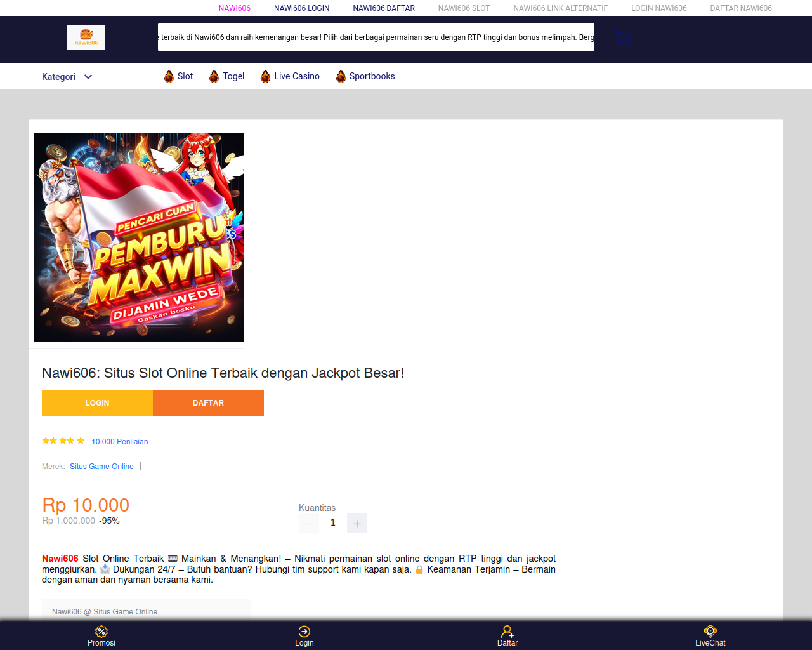The image size is (812, 650).
Task: Click the Merek label
Action: (x=53, y=467)
